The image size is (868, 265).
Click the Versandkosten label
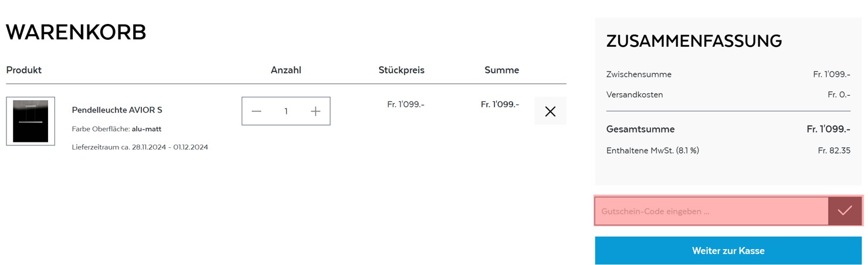[x=635, y=94]
